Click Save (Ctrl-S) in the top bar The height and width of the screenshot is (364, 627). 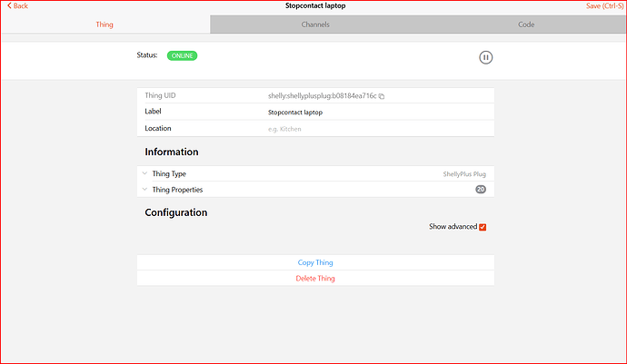click(604, 6)
